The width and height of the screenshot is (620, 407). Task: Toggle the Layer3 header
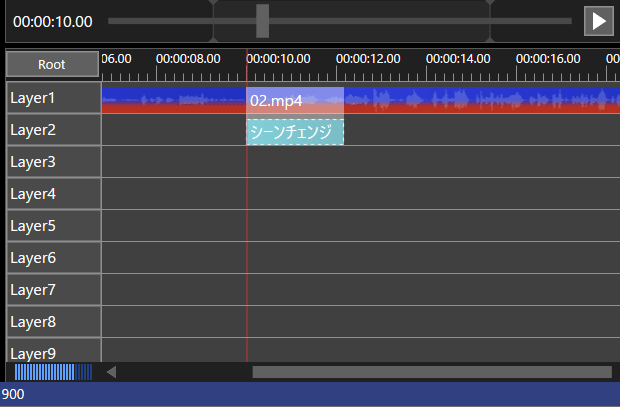[x=52, y=162]
